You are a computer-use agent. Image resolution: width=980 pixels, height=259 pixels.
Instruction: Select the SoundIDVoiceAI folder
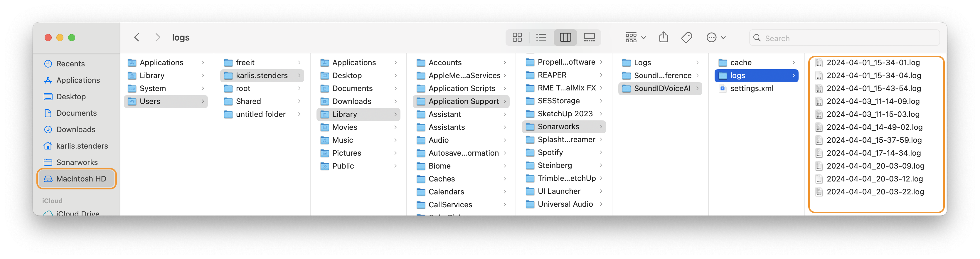pos(660,88)
